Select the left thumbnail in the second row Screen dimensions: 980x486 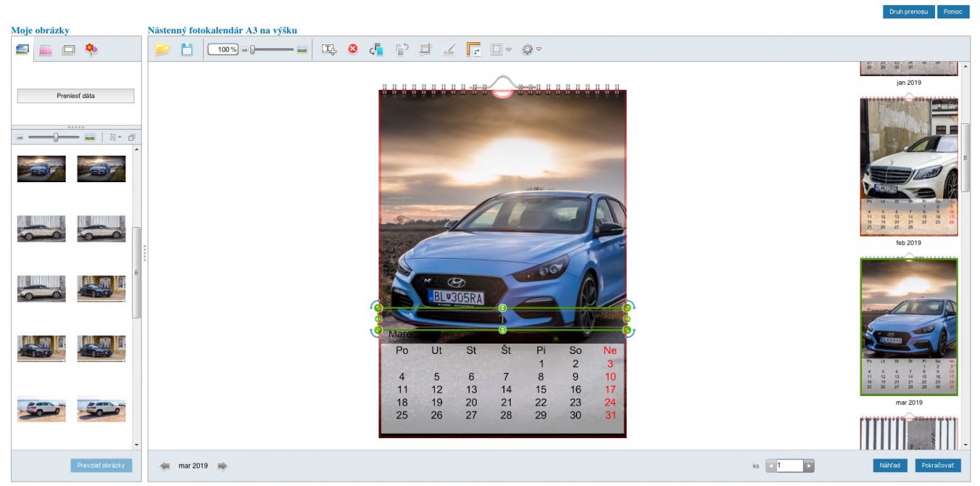pos(41,229)
